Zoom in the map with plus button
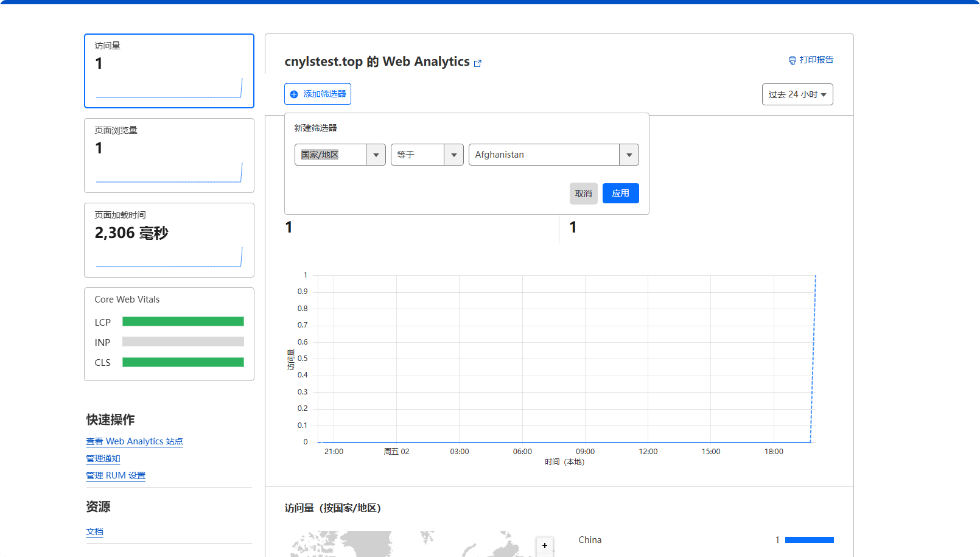Screen dimensions: 980x557 (x=544, y=545)
